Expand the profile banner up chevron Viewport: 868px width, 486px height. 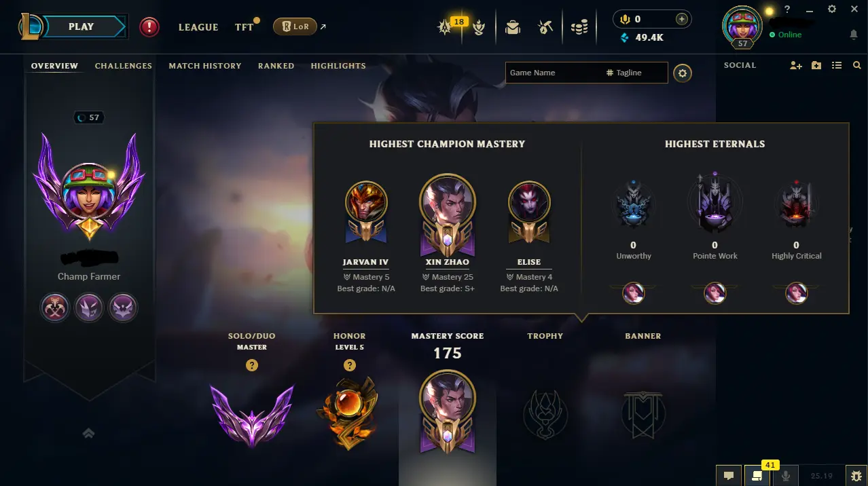[88, 433]
